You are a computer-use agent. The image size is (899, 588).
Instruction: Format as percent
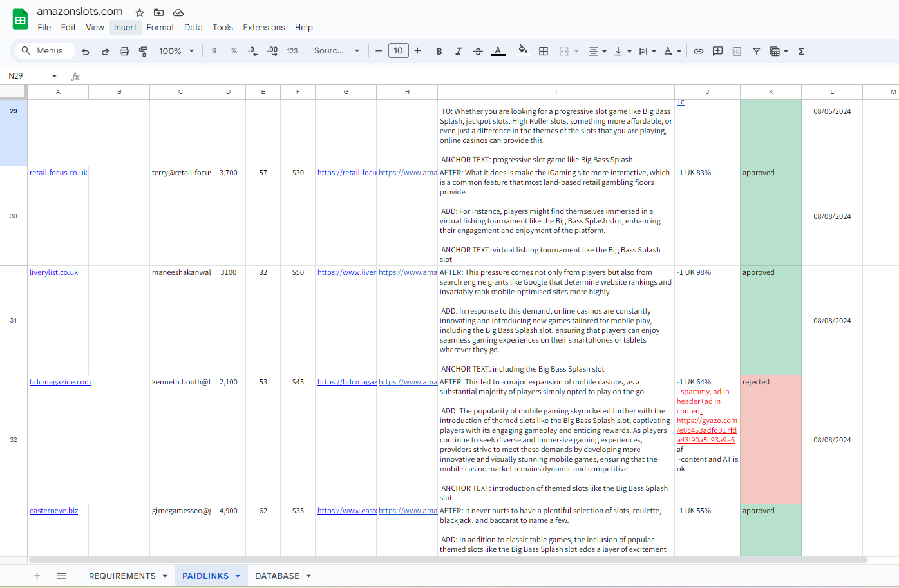point(233,51)
